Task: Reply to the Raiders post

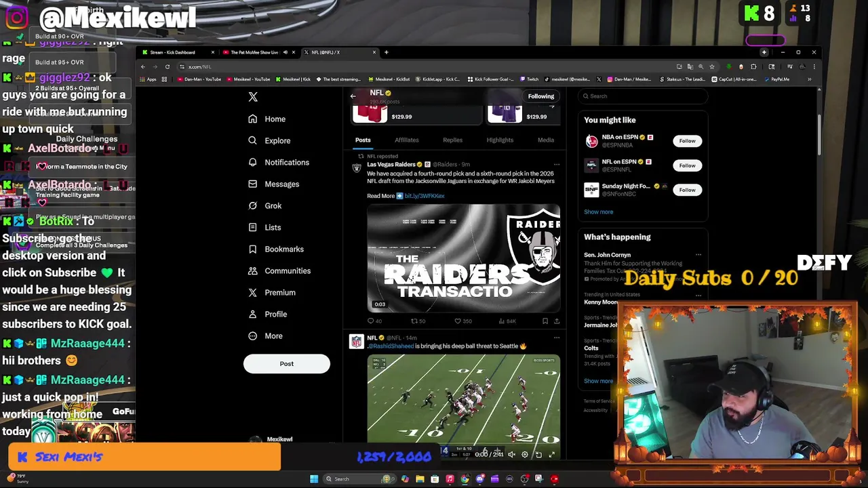Action: 374,321
